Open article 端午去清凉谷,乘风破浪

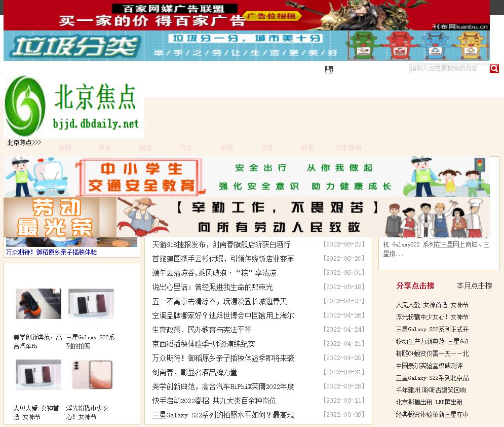coord(214,273)
